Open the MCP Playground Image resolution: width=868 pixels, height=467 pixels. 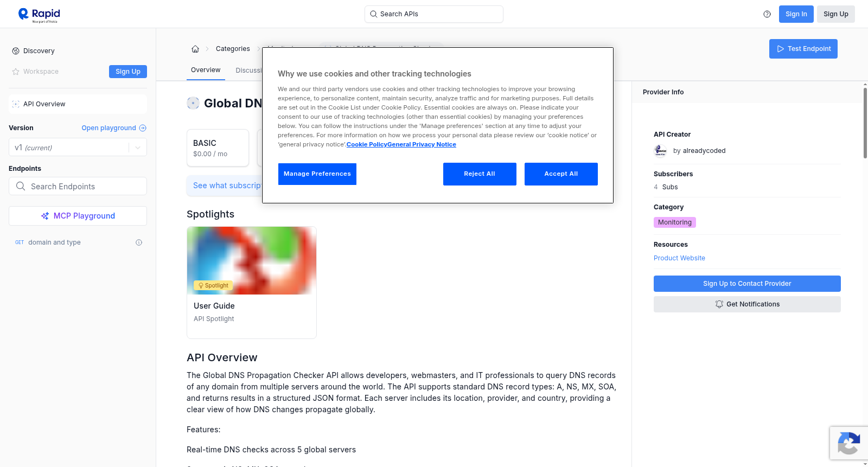click(x=78, y=216)
